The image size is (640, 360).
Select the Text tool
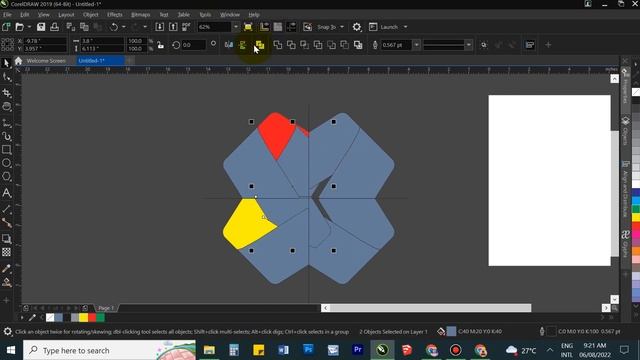pyautogui.click(x=7, y=193)
